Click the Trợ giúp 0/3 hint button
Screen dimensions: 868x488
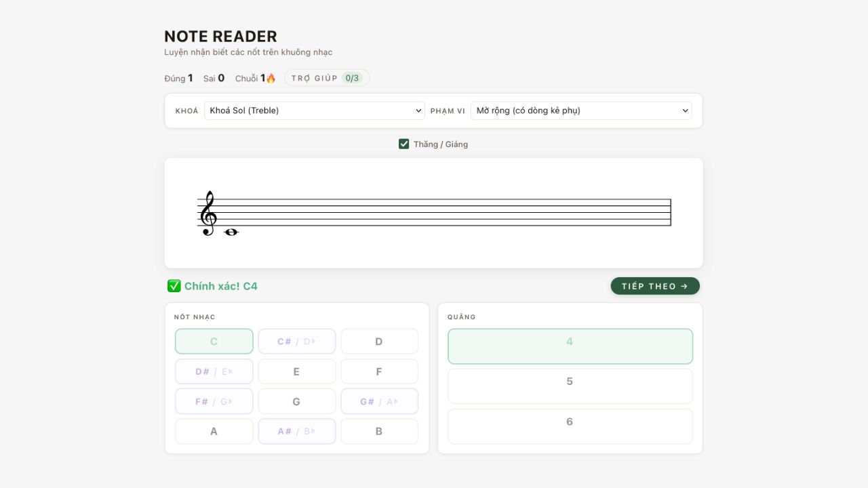[x=327, y=78]
